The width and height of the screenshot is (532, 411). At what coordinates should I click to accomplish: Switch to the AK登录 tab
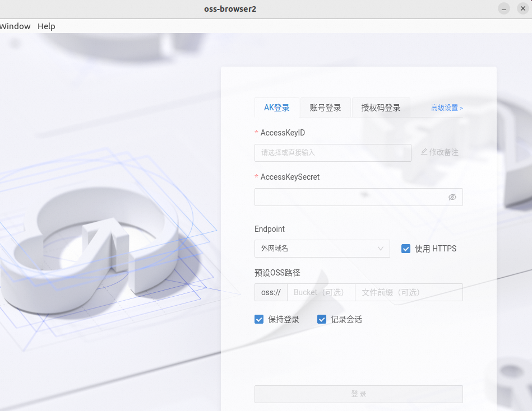[x=277, y=108]
